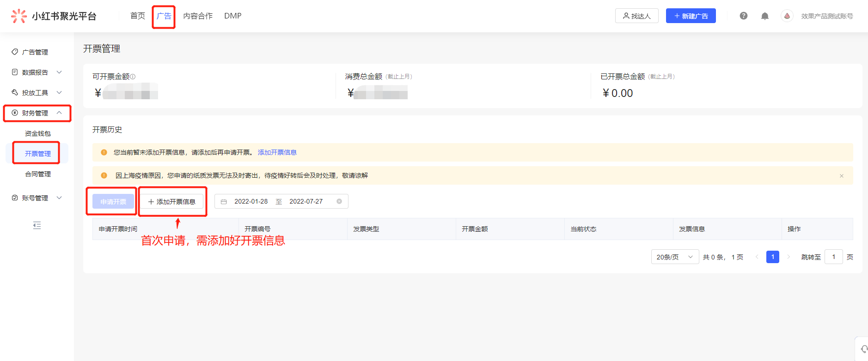Select 资金钱包 in the sidebar

pyautogui.click(x=38, y=133)
